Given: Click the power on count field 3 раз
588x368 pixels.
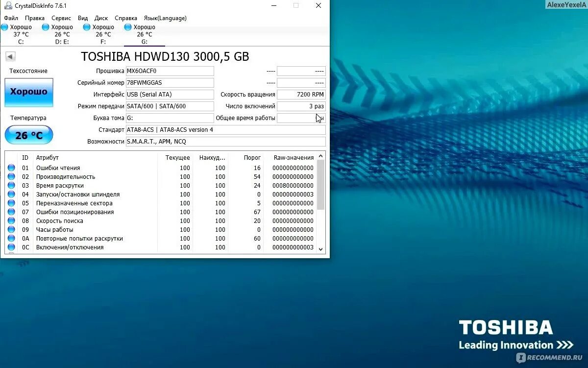Looking at the screenshot, I should (301, 106).
